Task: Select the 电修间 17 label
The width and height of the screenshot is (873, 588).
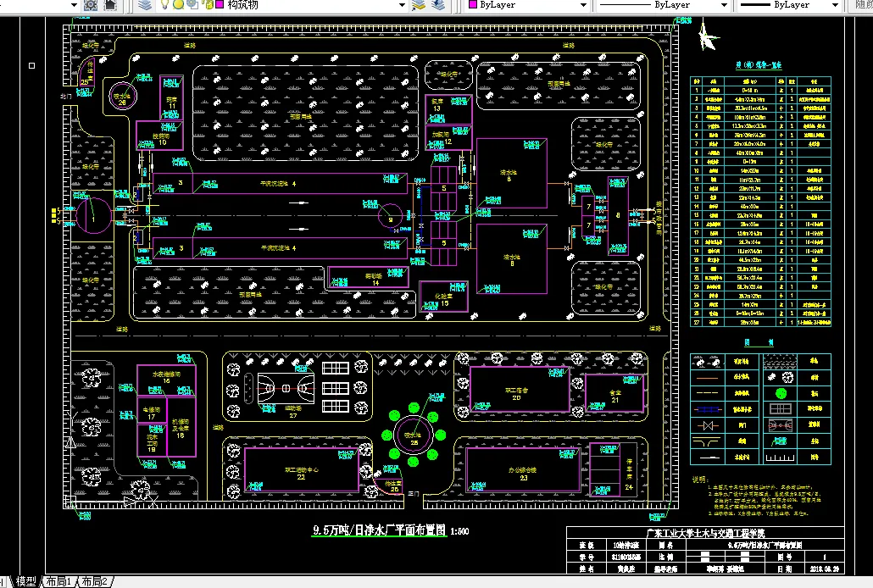Action: point(152,413)
